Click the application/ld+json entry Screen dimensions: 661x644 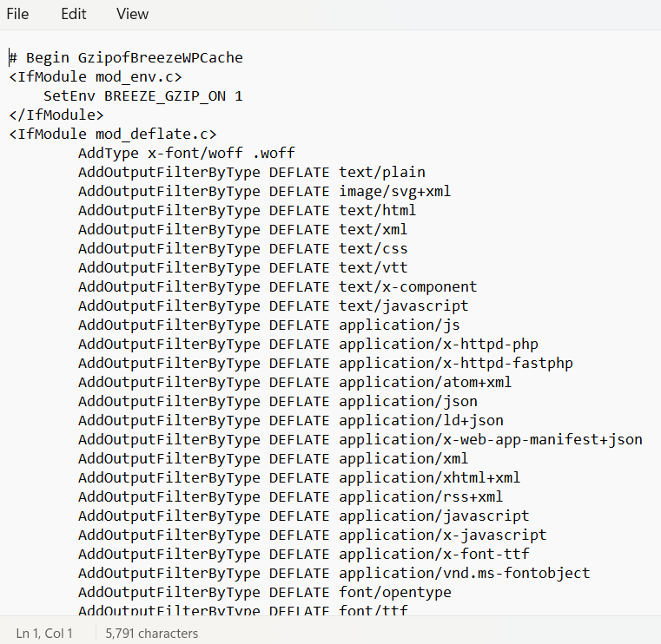click(420, 421)
